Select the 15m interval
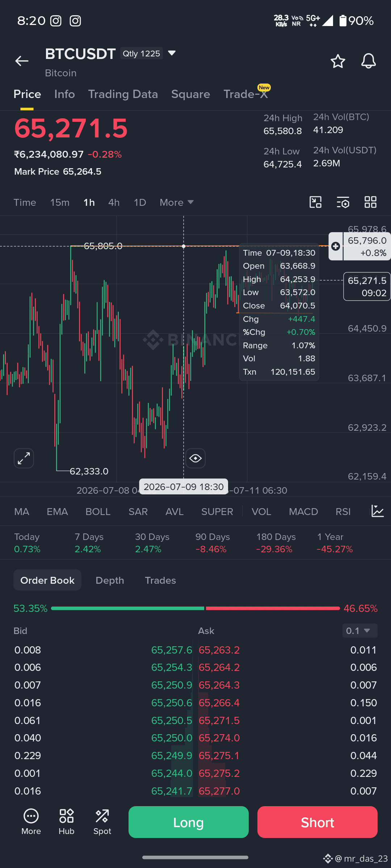 (60, 202)
